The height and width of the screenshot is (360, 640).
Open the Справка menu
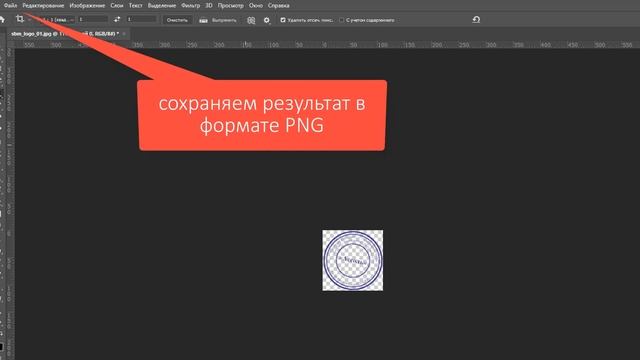click(278, 6)
